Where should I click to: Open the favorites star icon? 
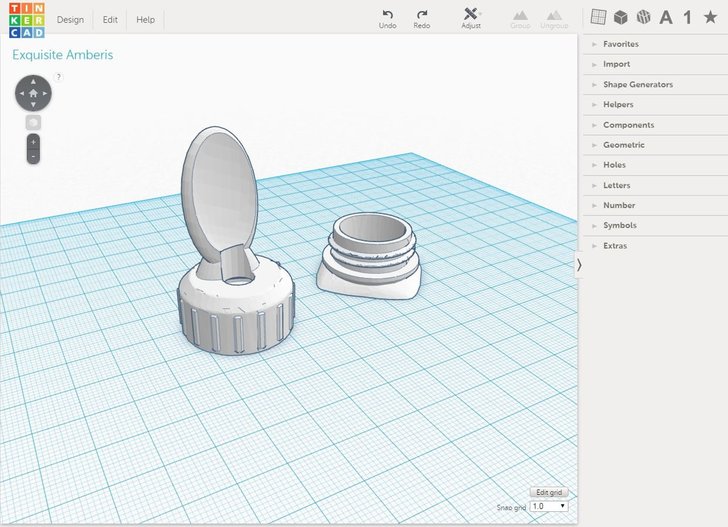coord(710,17)
